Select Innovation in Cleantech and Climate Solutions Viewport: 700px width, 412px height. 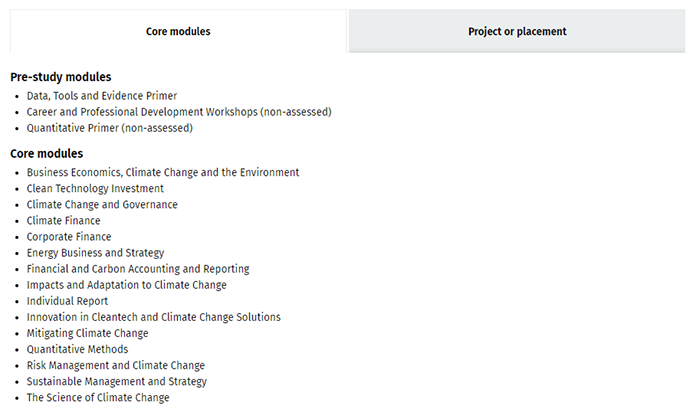(154, 317)
